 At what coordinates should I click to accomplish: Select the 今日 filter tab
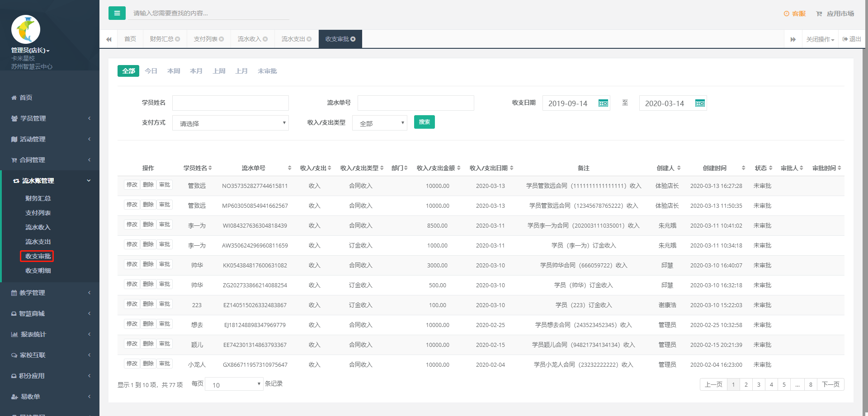pyautogui.click(x=151, y=71)
